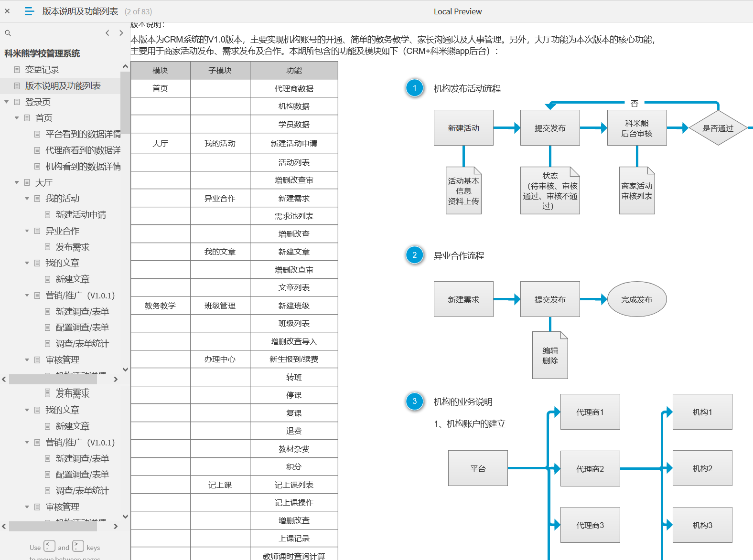Image resolution: width=753 pixels, height=560 pixels.
Task: Click the 完成发布 oval shape
Action: click(637, 299)
